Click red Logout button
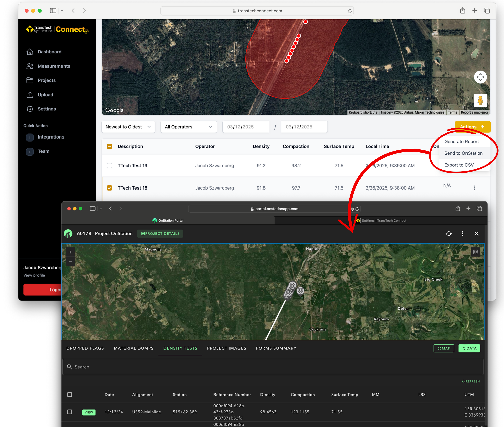The height and width of the screenshot is (427, 504). click(x=43, y=290)
